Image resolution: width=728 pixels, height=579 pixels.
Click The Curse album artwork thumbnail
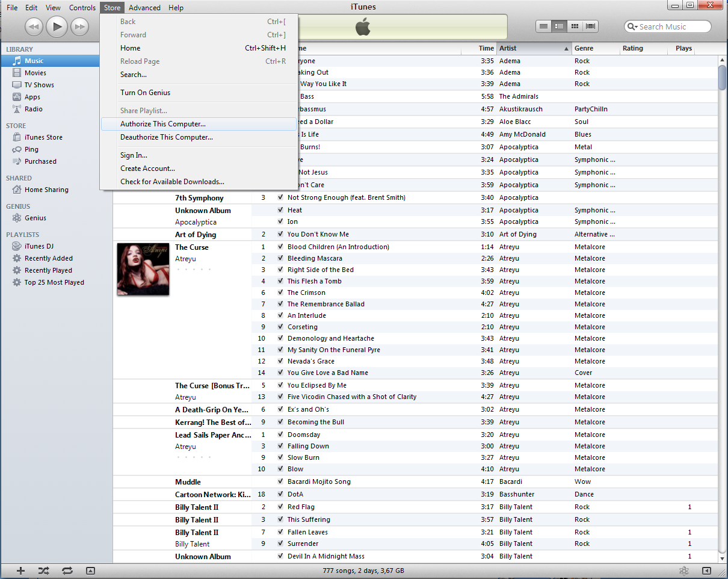(x=143, y=269)
